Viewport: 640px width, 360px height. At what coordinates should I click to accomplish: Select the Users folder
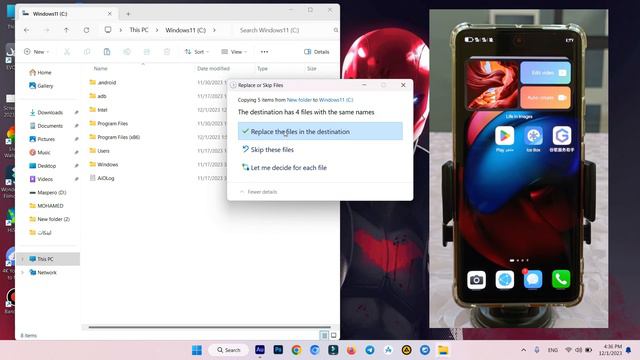point(100,151)
